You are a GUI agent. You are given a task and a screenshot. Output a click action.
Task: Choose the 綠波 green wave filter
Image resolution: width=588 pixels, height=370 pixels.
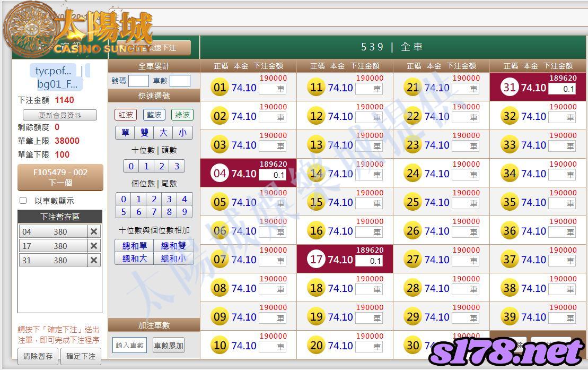(x=182, y=115)
